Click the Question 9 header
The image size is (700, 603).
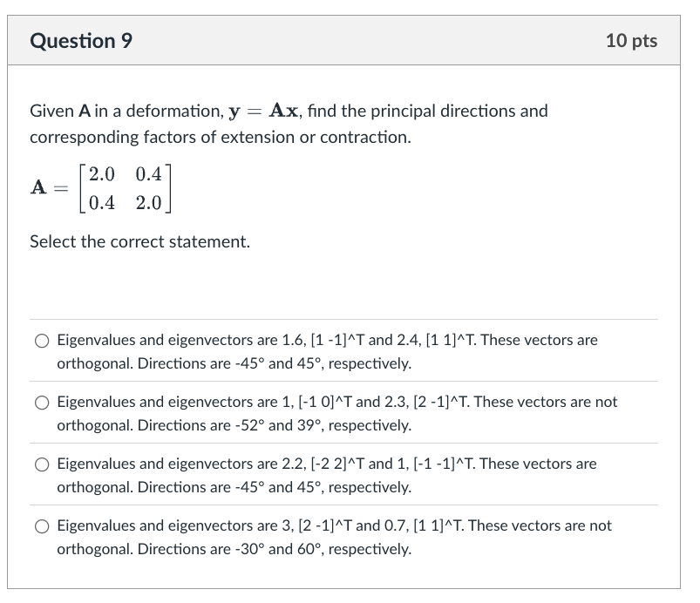point(81,40)
